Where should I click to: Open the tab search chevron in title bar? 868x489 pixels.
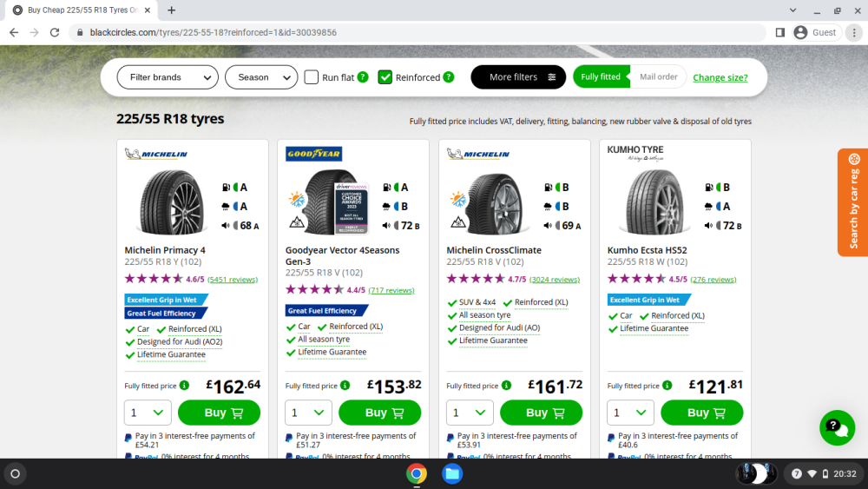[x=792, y=10]
